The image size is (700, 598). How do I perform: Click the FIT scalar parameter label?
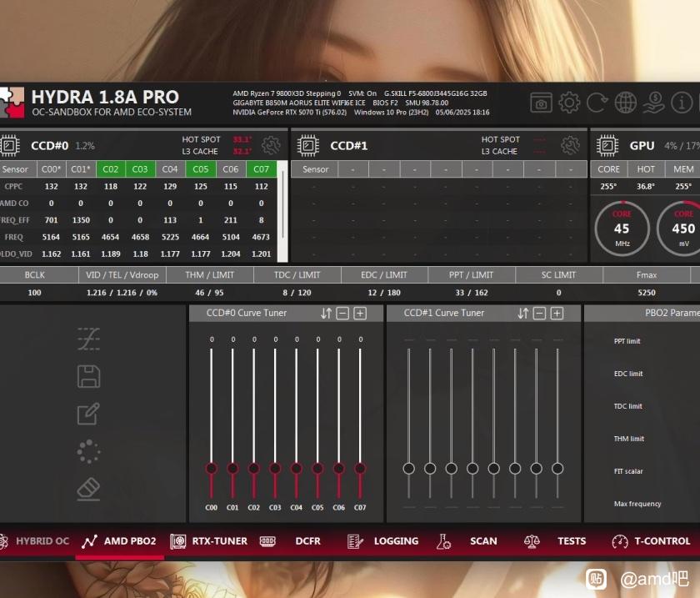(x=628, y=471)
